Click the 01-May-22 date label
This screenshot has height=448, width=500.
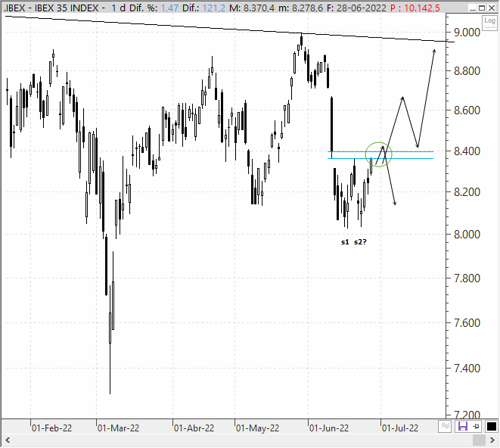258,428
